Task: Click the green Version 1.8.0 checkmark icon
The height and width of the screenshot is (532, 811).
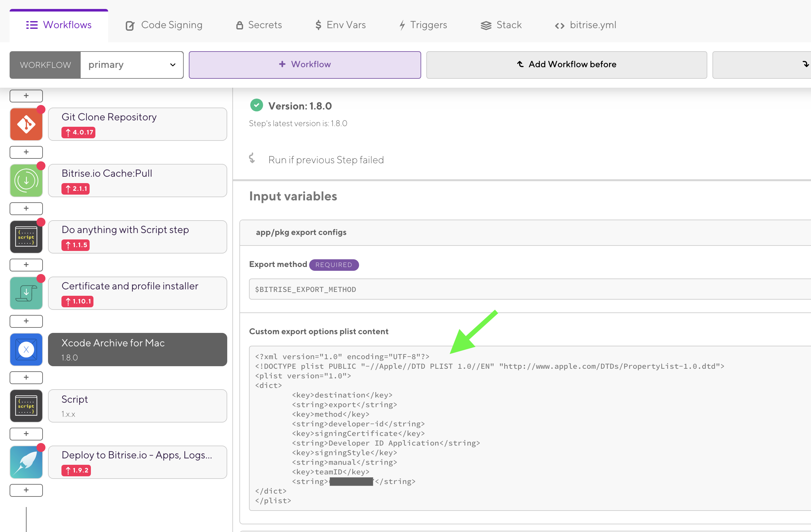Action: point(256,105)
